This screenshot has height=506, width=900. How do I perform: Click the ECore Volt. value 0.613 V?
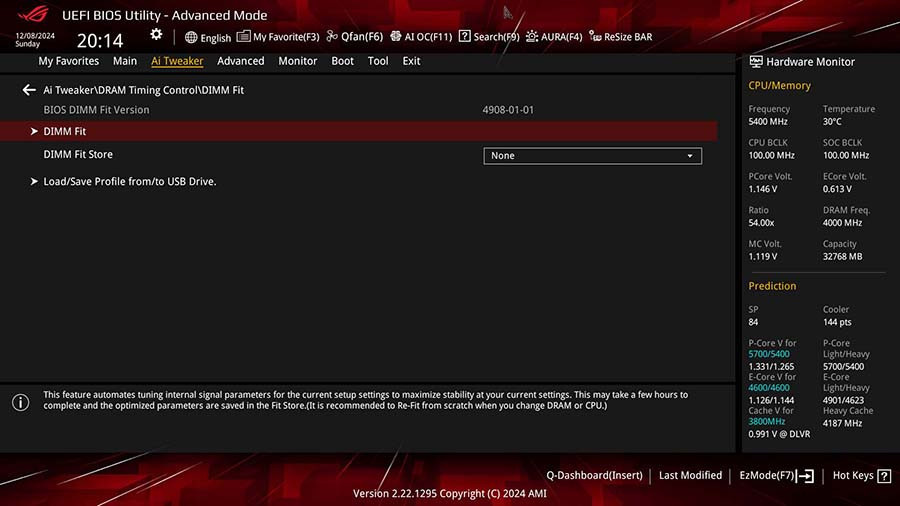pos(837,189)
